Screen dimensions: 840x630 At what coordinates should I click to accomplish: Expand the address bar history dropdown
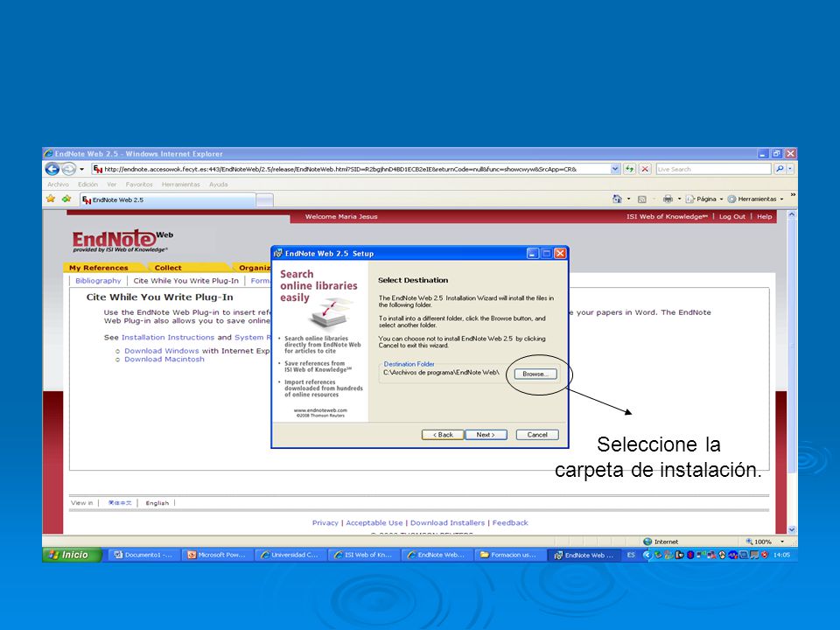pyautogui.click(x=615, y=169)
